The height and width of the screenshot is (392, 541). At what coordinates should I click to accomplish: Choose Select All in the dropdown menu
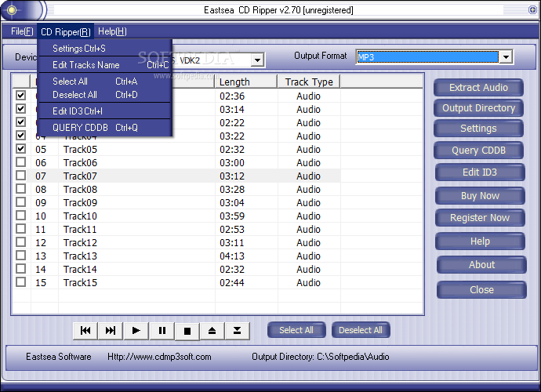(x=105, y=82)
